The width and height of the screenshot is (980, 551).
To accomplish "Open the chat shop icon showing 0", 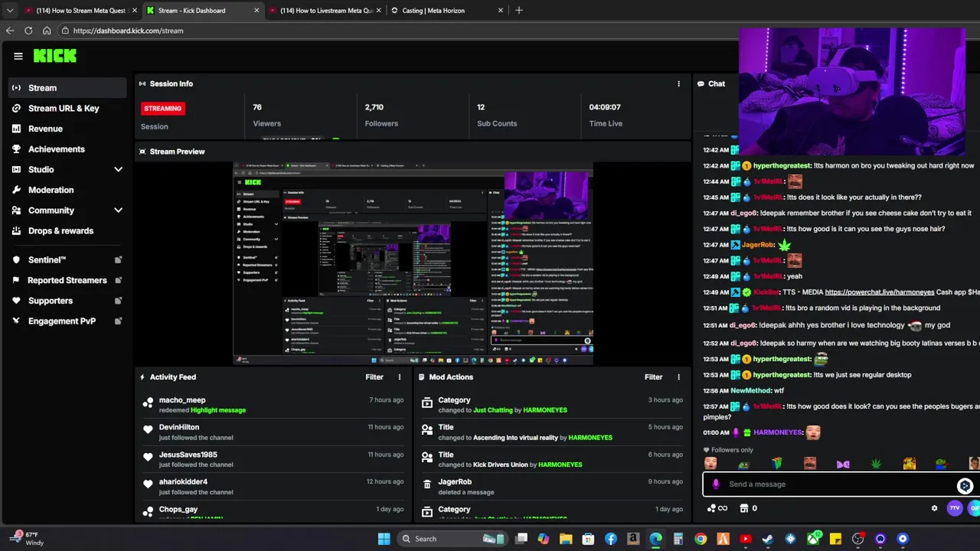I will (x=749, y=508).
